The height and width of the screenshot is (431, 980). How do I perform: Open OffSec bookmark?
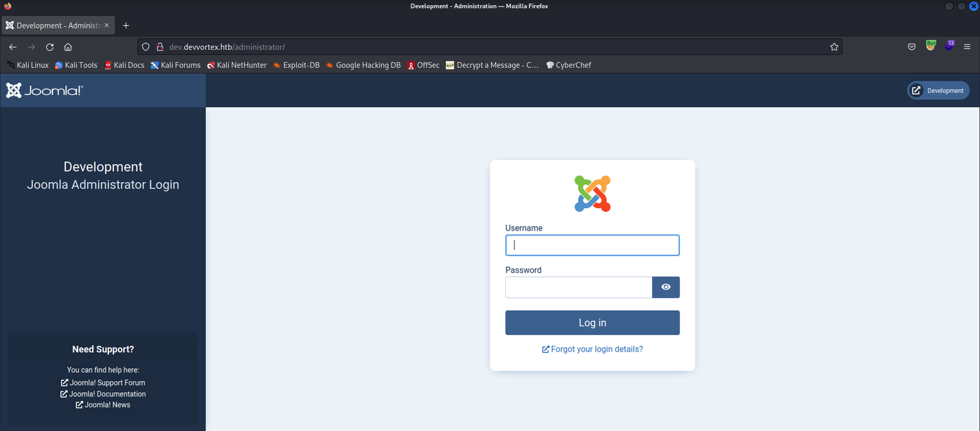pyautogui.click(x=423, y=65)
